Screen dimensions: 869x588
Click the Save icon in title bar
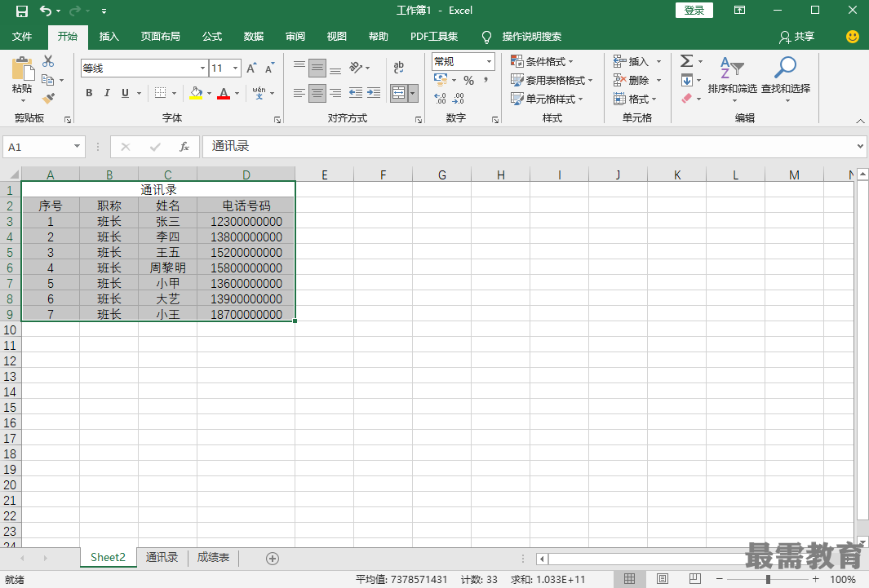point(21,11)
